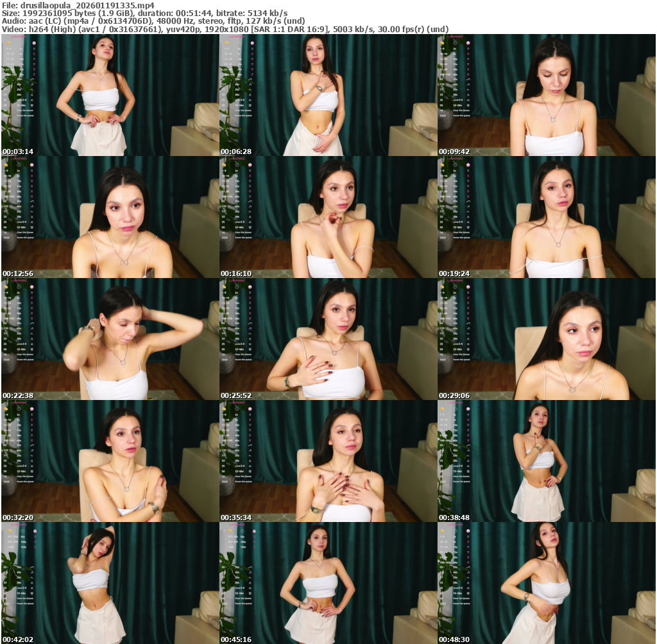Screen dimensions: 657x644
Task: Select the frame labeled 00:25:52
Action: point(328,339)
